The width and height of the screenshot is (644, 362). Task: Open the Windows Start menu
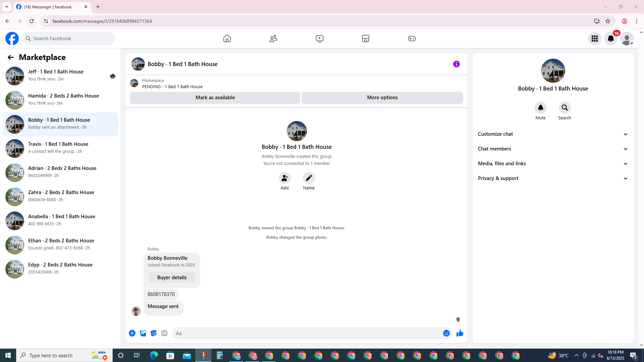(8, 355)
